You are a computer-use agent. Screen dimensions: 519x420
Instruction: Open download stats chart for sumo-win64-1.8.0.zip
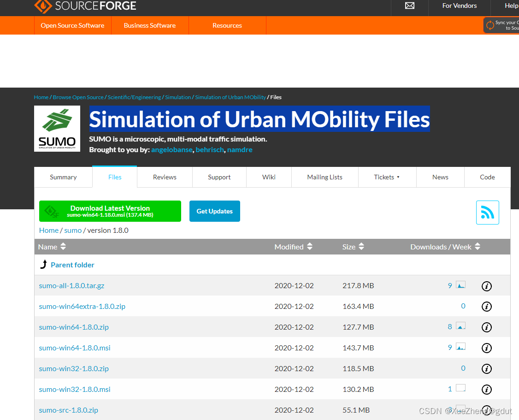pyautogui.click(x=460, y=326)
